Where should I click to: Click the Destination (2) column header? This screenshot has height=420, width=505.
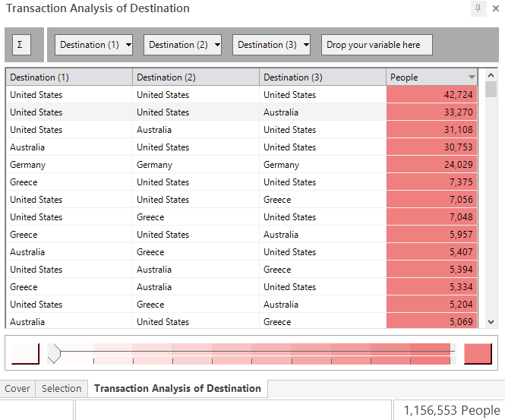(196, 77)
